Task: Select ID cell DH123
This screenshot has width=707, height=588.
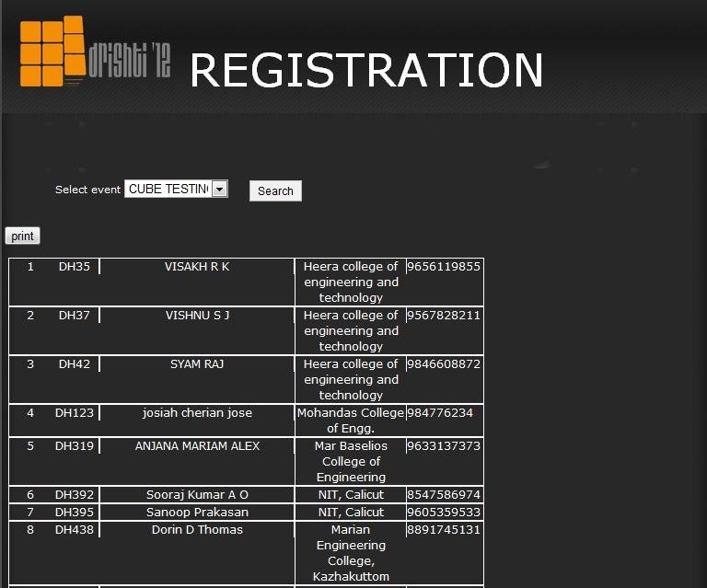Action: (x=75, y=412)
